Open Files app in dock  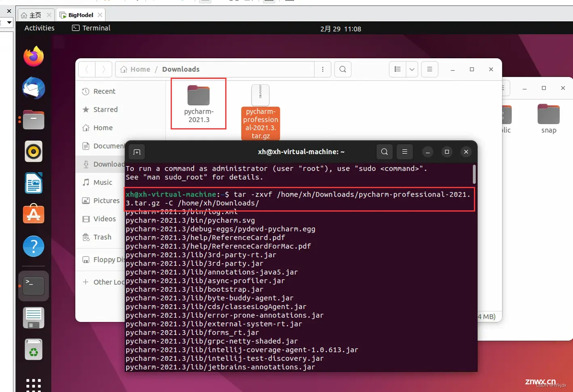click(34, 120)
